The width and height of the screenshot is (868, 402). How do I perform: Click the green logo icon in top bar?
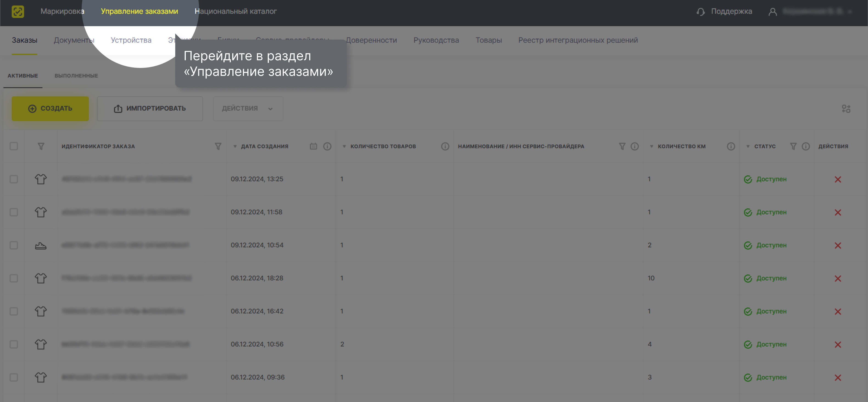pos(17,11)
